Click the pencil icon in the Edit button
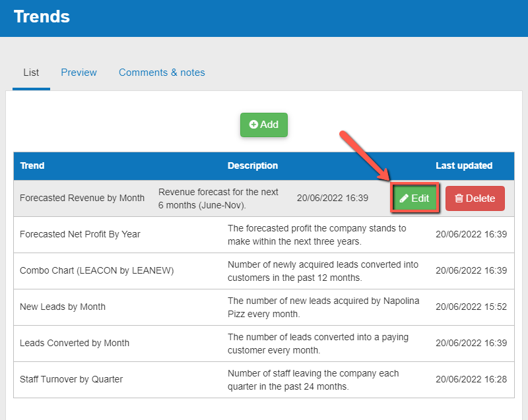 click(406, 197)
